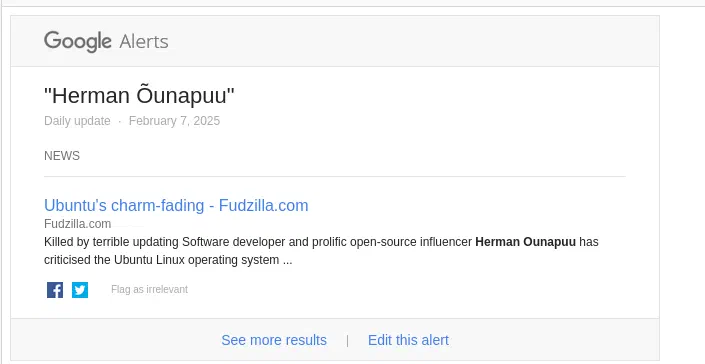This screenshot has height=364, width=705.
Task: Flag this result as irrelevant
Action: 149,289
